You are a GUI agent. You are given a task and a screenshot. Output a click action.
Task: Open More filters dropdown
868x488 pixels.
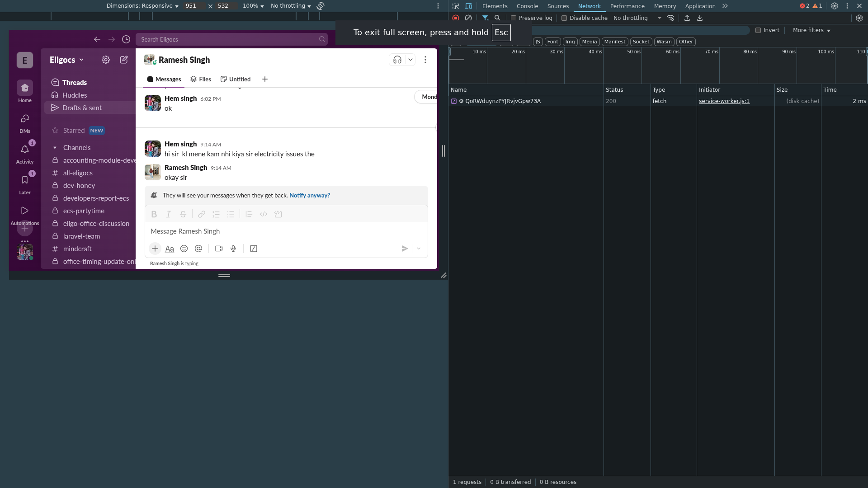click(811, 30)
